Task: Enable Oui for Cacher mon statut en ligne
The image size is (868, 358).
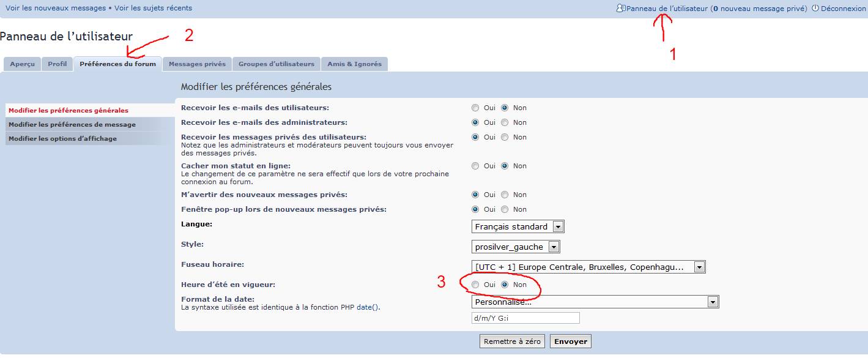Action: pyautogui.click(x=475, y=166)
